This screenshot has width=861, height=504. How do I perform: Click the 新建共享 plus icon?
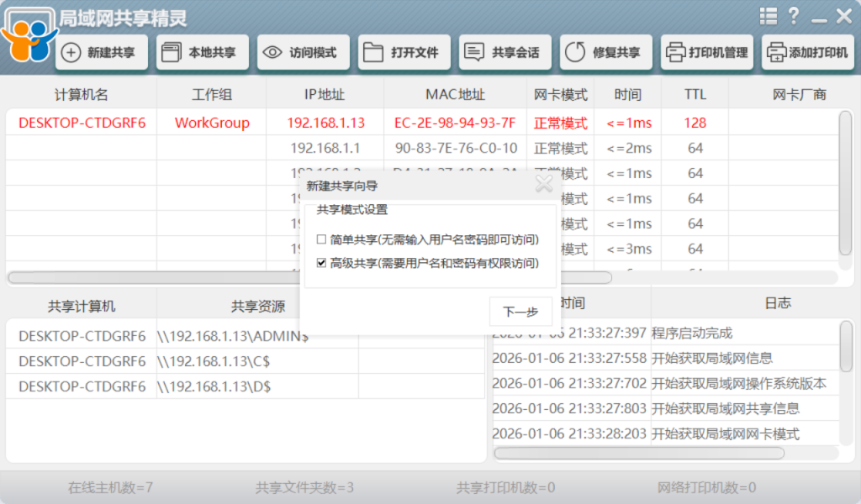[72, 53]
